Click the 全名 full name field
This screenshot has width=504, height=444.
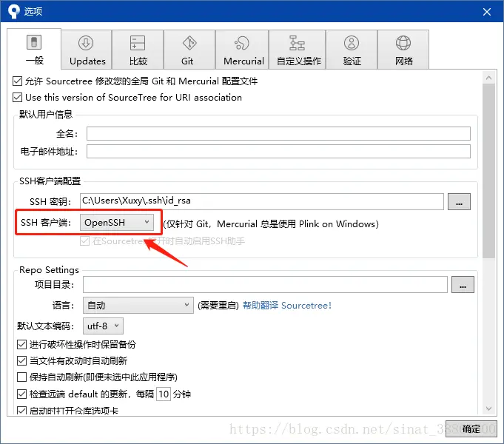coord(278,133)
